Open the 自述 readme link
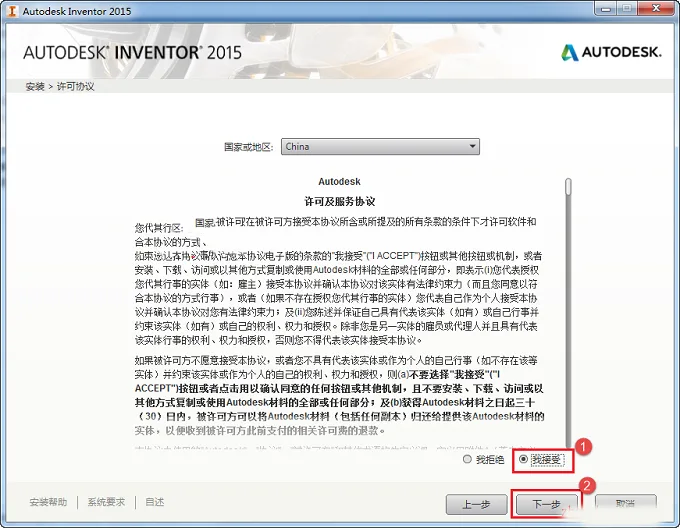The width and height of the screenshot is (680, 528). tap(154, 502)
